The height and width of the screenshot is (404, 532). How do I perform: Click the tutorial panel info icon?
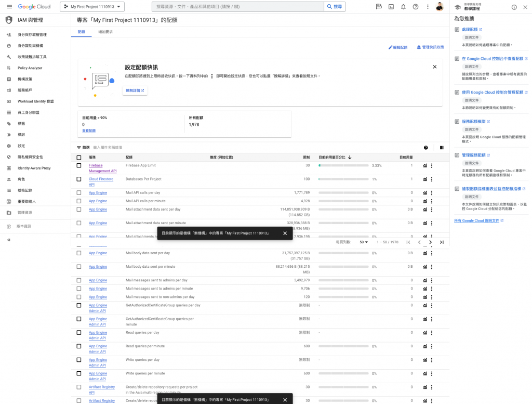coord(514,7)
